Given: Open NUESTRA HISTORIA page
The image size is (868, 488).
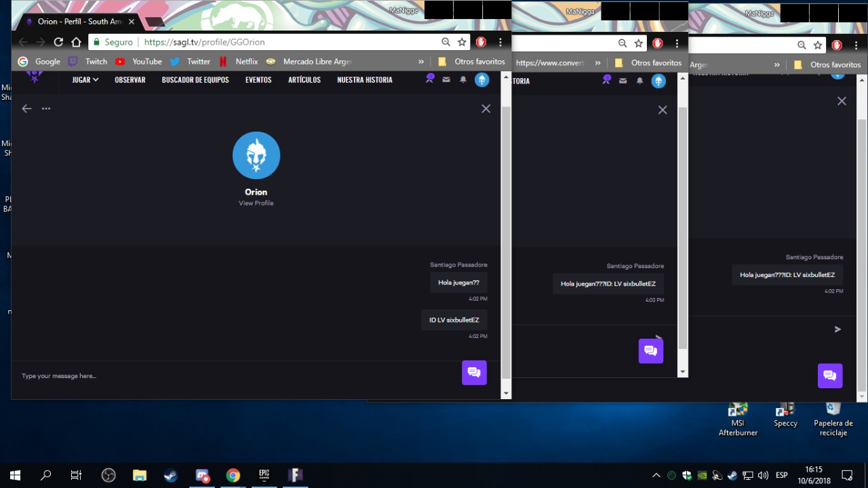Looking at the screenshot, I should [x=365, y=80].
